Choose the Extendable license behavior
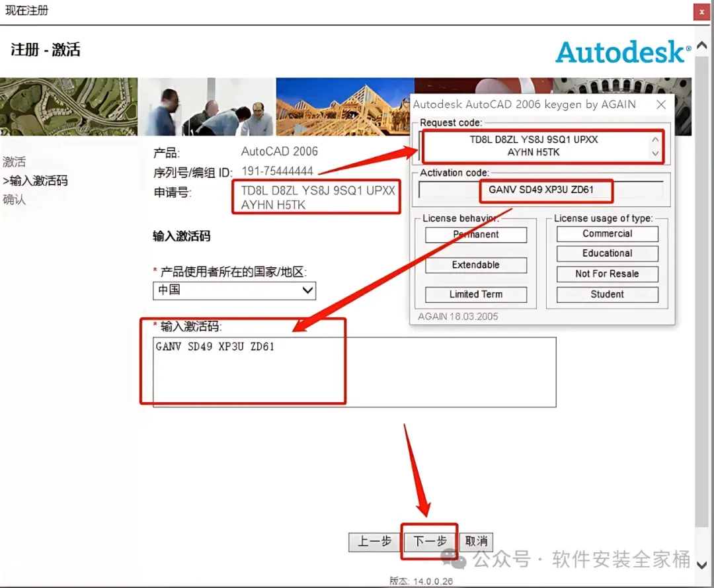The width and height of the screenshot is (714, 588). (x=476, y=265)
